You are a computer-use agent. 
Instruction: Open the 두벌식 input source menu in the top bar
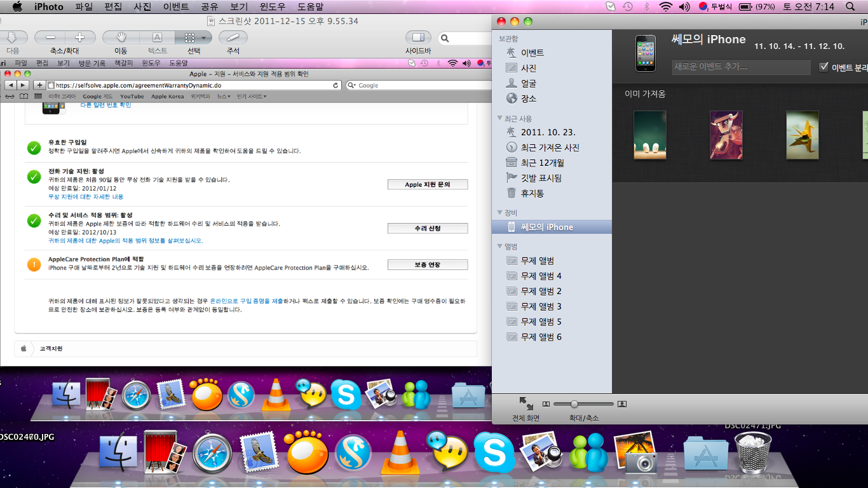(715, 6)
